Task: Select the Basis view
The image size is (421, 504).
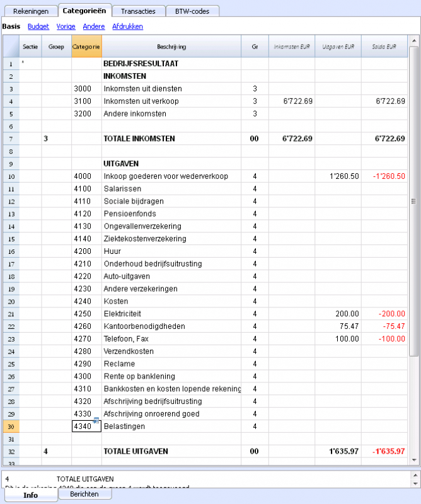Action: click(11, 26)
